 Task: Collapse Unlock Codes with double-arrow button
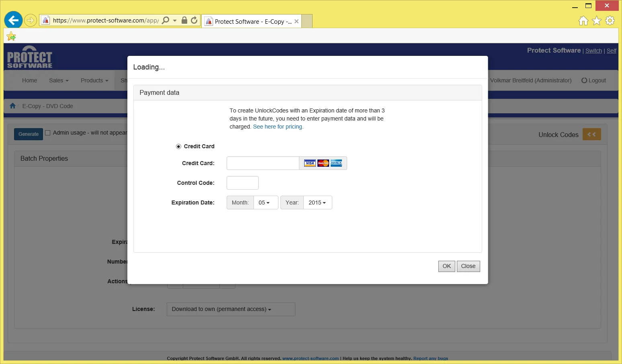591,135
